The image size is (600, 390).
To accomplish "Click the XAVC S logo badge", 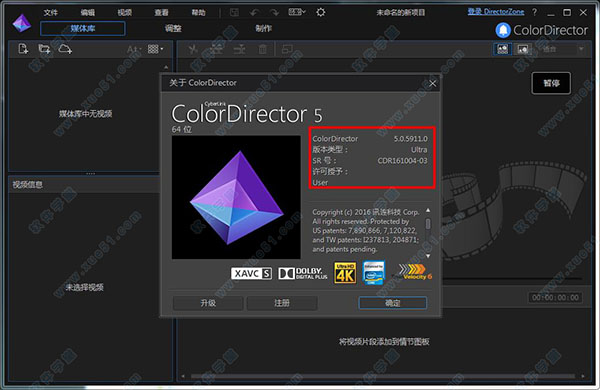I will pyautogui.click(x=251, y=273).
